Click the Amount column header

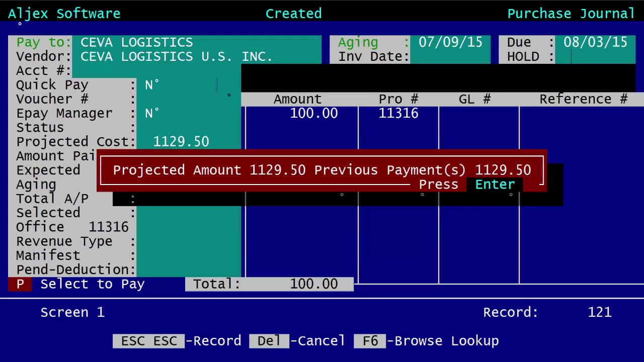point(297,99)
